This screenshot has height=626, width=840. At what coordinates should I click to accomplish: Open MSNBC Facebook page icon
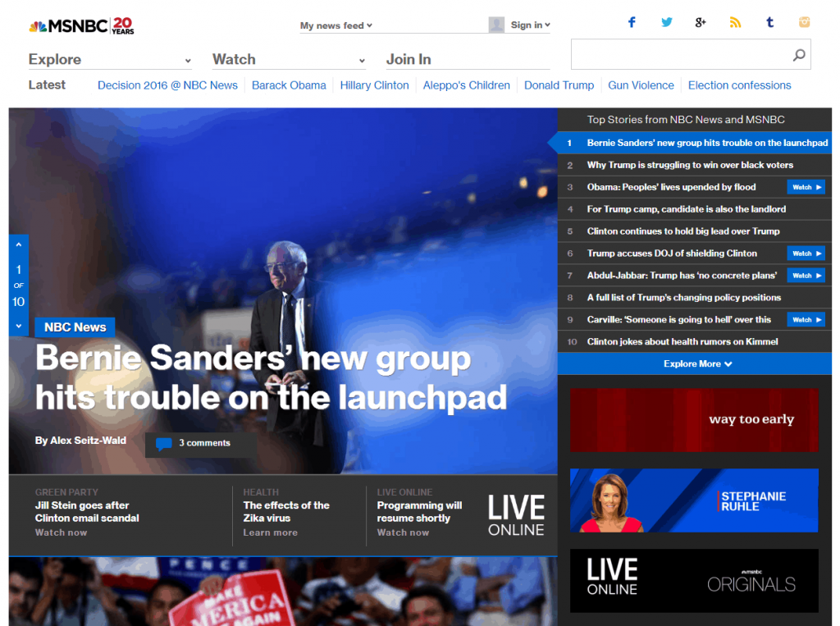[x=632, y=22]
